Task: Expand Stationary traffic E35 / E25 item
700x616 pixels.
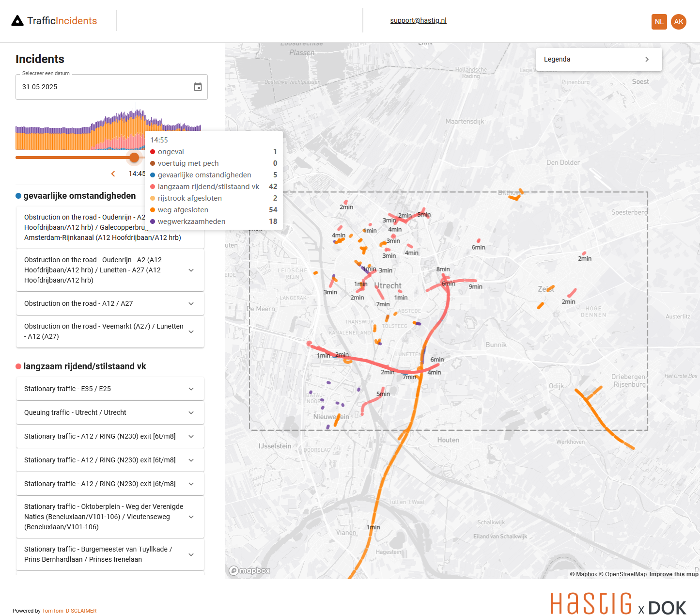Action: [191, 389]
